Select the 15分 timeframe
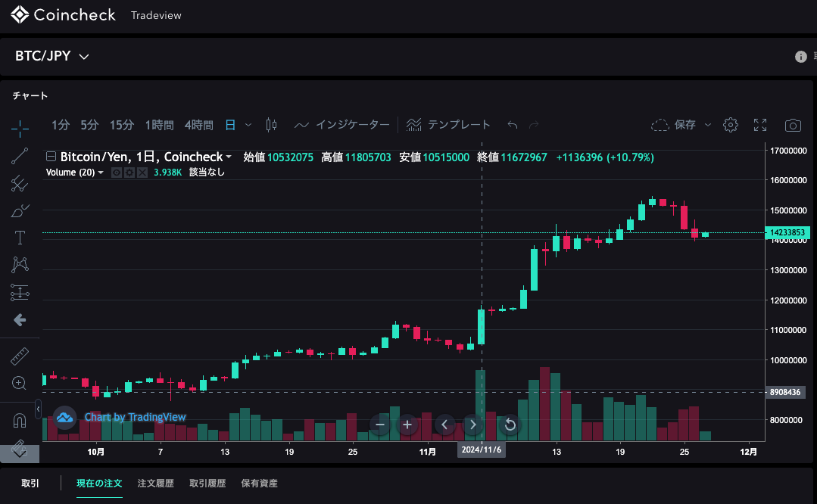Screen dimensions: 817x504 point(121,125)
